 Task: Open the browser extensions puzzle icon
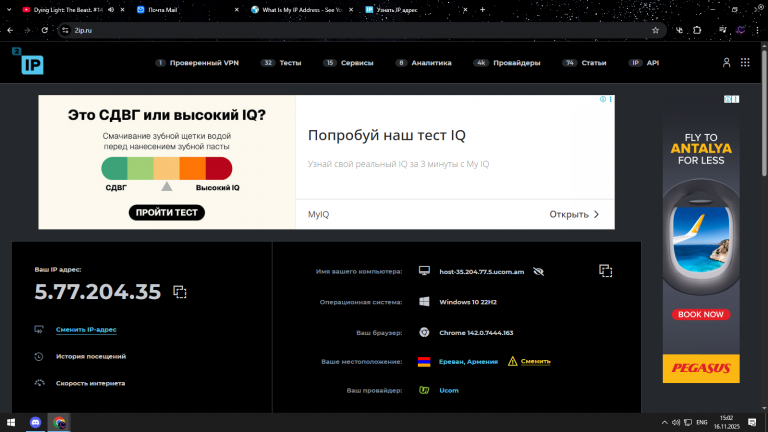click(x=697, y=30)
